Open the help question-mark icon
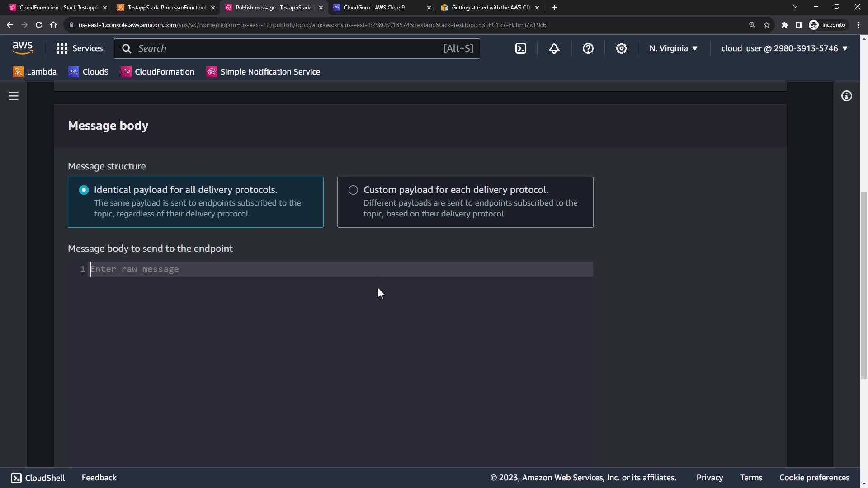 pyautogui.click(x=588, y=48)
